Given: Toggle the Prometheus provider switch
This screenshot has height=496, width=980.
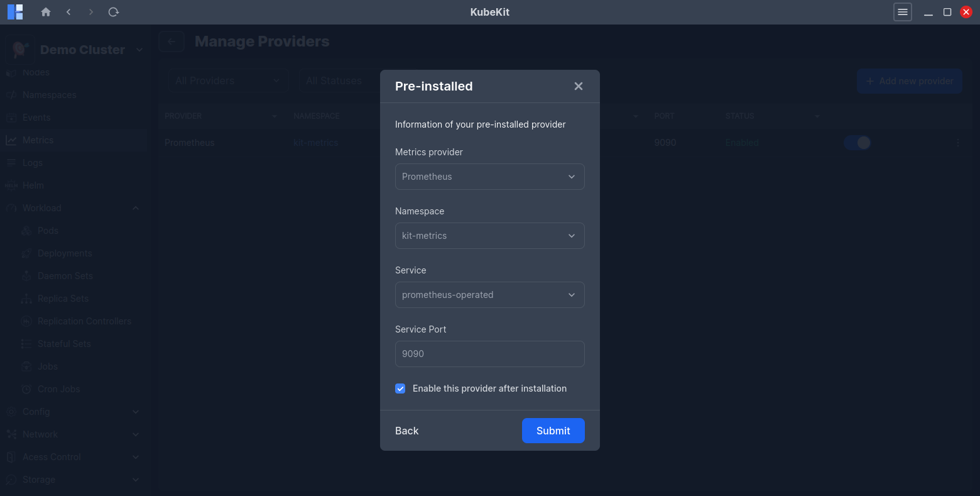Looking at the screenshot, I should point(857,143).
